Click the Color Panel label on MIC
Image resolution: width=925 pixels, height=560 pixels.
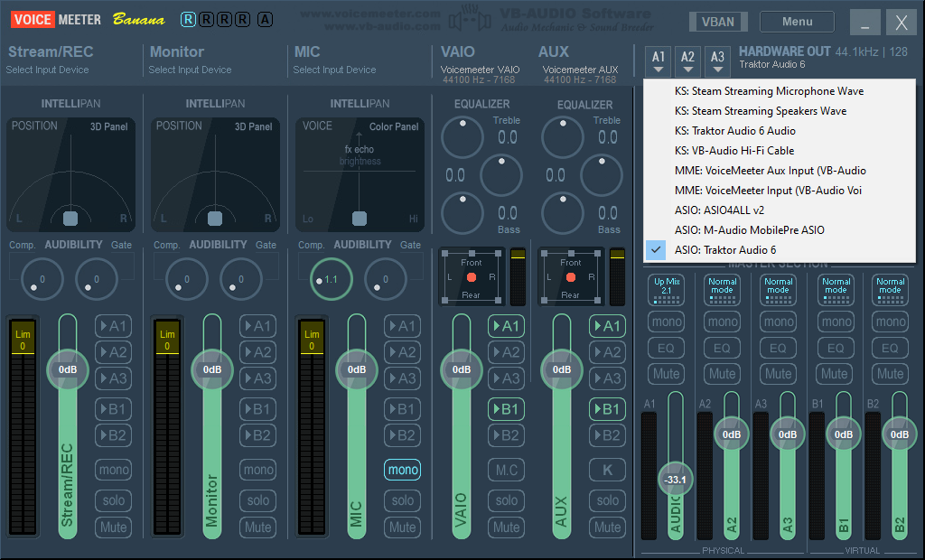(394, 126)
